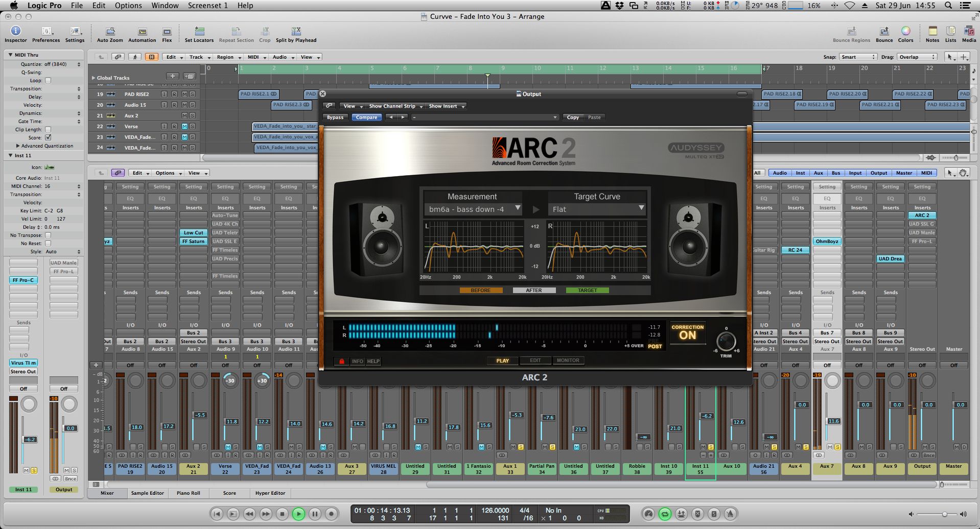The image size is (980, 529).
Task: Click the ARC 2 plugin link button
Action: pyautogui.click(x=329, y=106)
